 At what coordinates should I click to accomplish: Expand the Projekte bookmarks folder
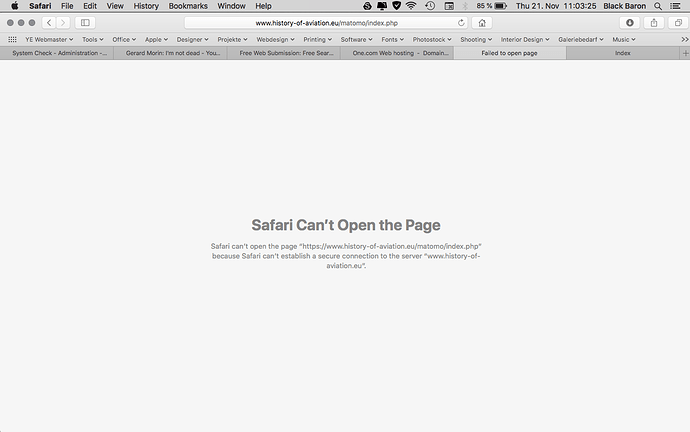click(x=232, y=40)
